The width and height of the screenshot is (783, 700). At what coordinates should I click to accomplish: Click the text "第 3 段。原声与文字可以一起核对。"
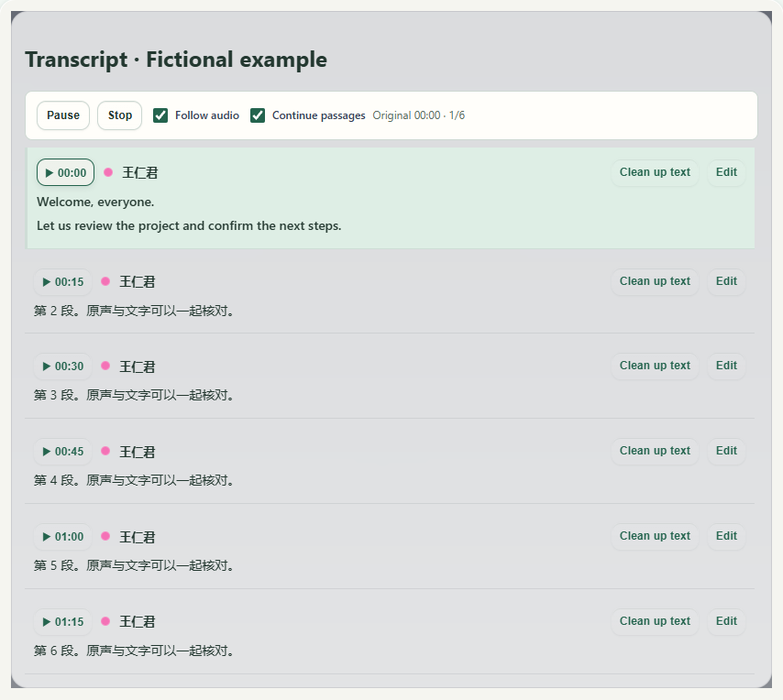pyautogui.click(x=134, y=395)
